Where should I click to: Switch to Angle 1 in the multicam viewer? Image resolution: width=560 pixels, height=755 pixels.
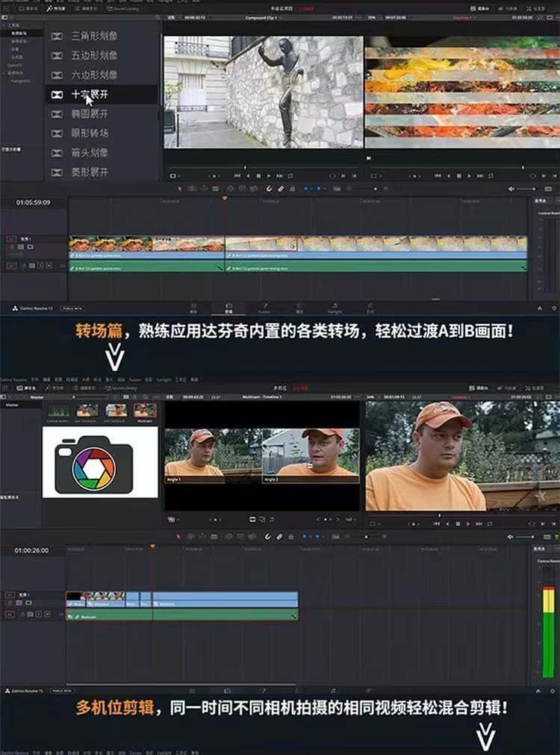(x=214, y=456)
